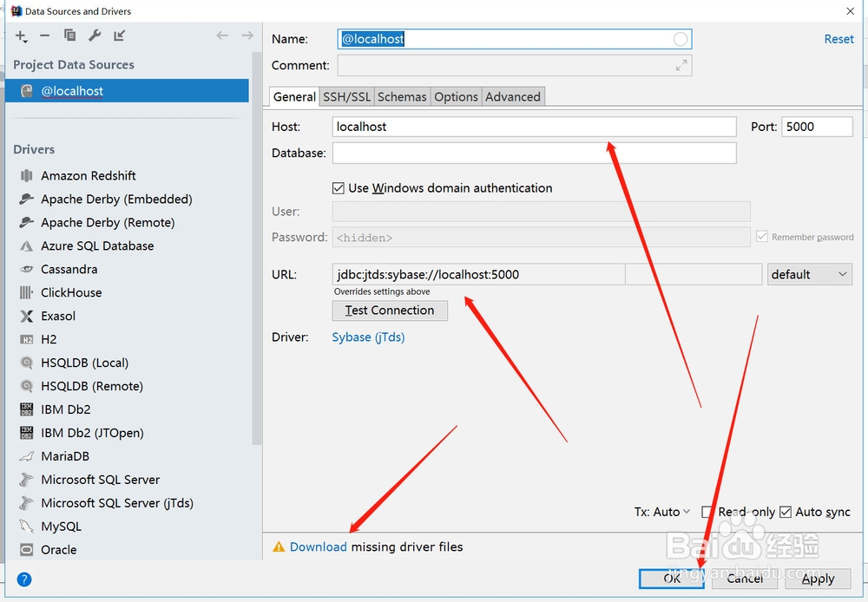Switch to the Advanced tab

(513, 97)
